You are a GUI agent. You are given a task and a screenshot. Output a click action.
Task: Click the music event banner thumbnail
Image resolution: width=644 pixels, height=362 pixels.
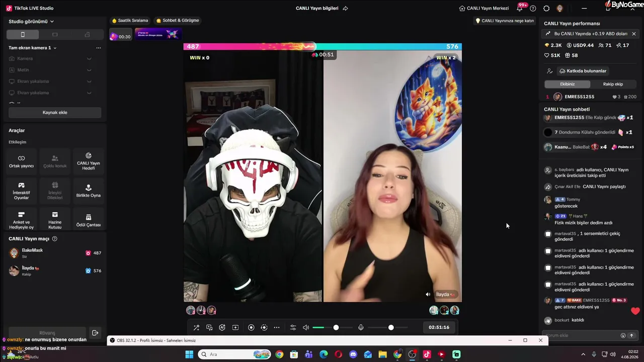158,34
